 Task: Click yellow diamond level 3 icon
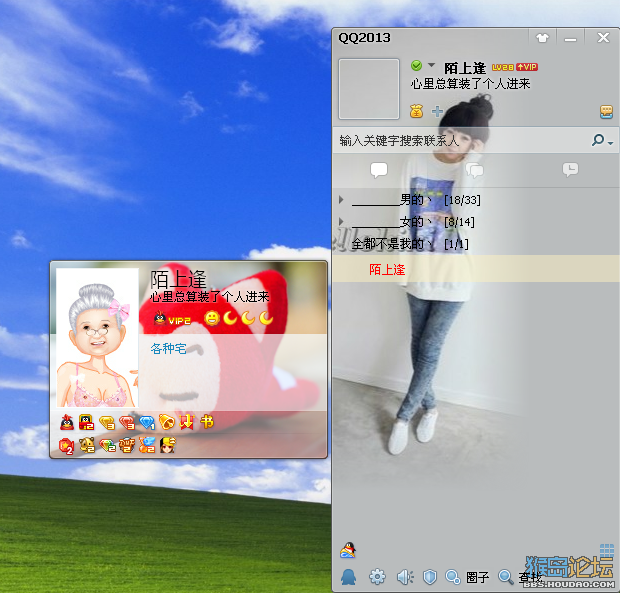[x=107, y=423]
